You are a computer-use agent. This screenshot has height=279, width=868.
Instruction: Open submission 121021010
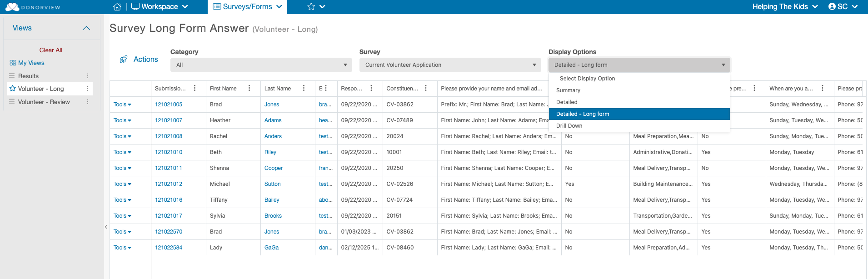(169, 152)
